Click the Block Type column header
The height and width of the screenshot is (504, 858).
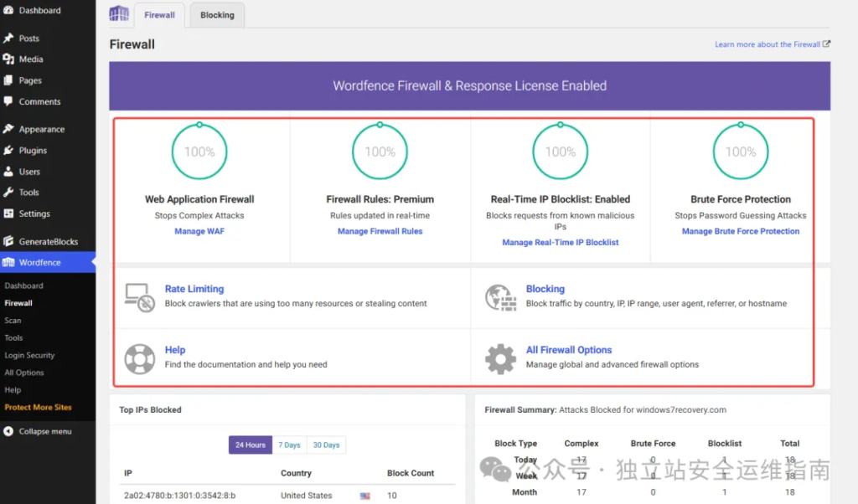pos(515,444)
